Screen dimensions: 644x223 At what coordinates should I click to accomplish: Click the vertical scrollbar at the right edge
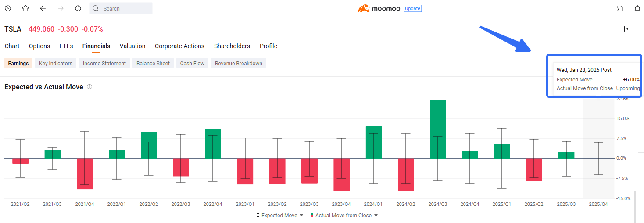(634, 206)
